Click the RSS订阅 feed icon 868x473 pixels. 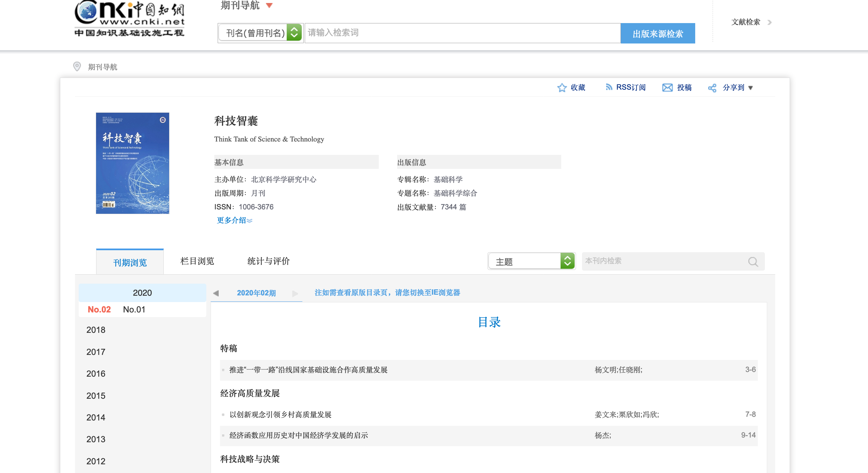coord(608,87)
